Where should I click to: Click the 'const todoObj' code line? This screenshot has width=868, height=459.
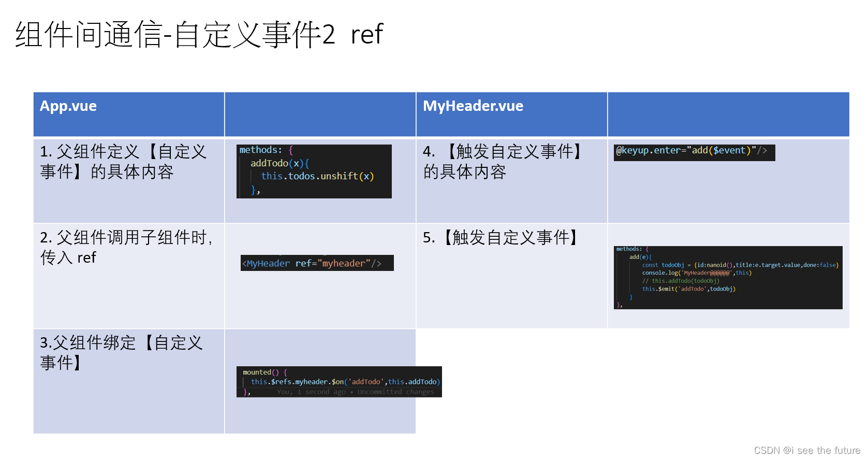(x=741, y=265)
